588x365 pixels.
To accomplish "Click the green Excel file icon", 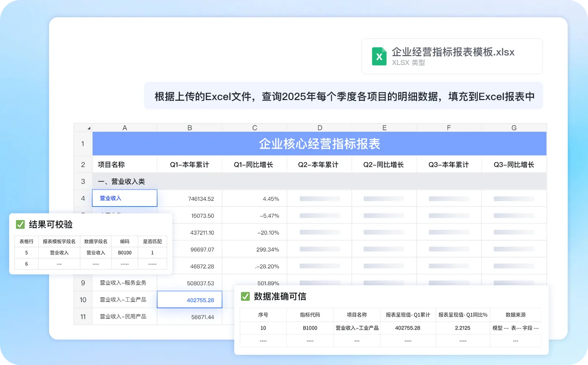I will [379, 56].
